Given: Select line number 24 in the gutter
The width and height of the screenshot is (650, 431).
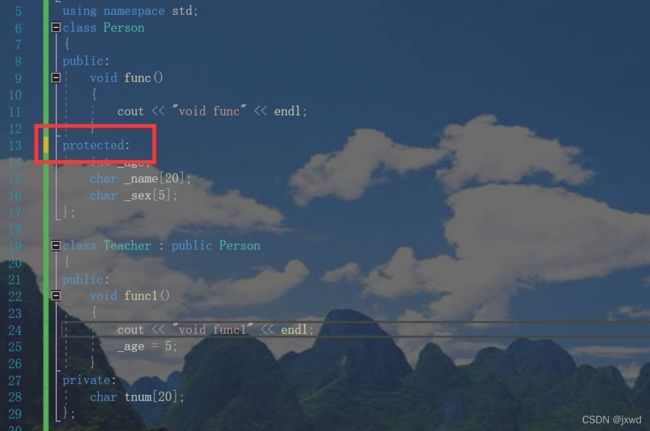Looking at the screenshot, I should pos(15,330).
